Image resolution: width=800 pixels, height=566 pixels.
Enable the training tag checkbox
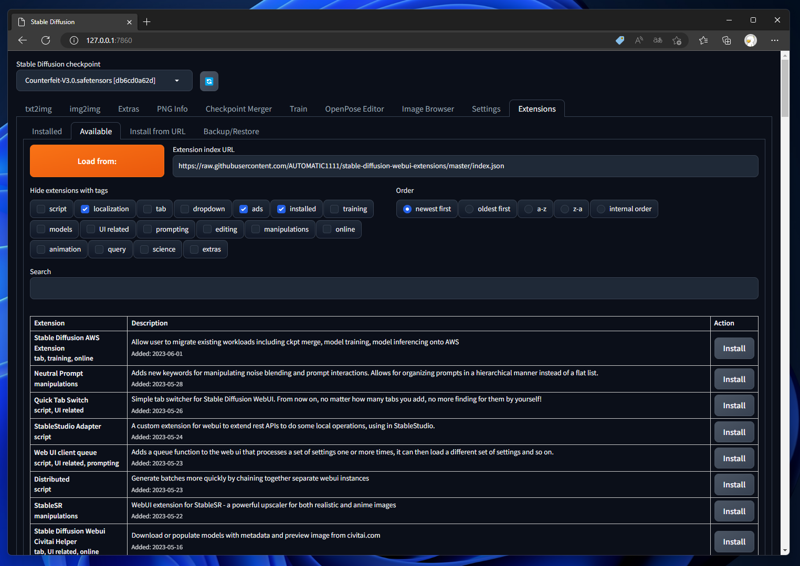pyautogui.click(x=334, y=209)
